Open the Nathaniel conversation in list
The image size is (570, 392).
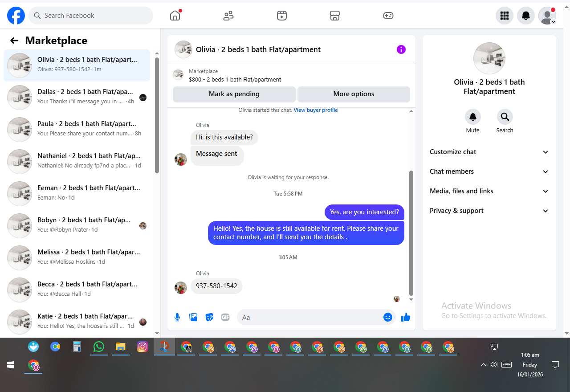coord(77,162)
